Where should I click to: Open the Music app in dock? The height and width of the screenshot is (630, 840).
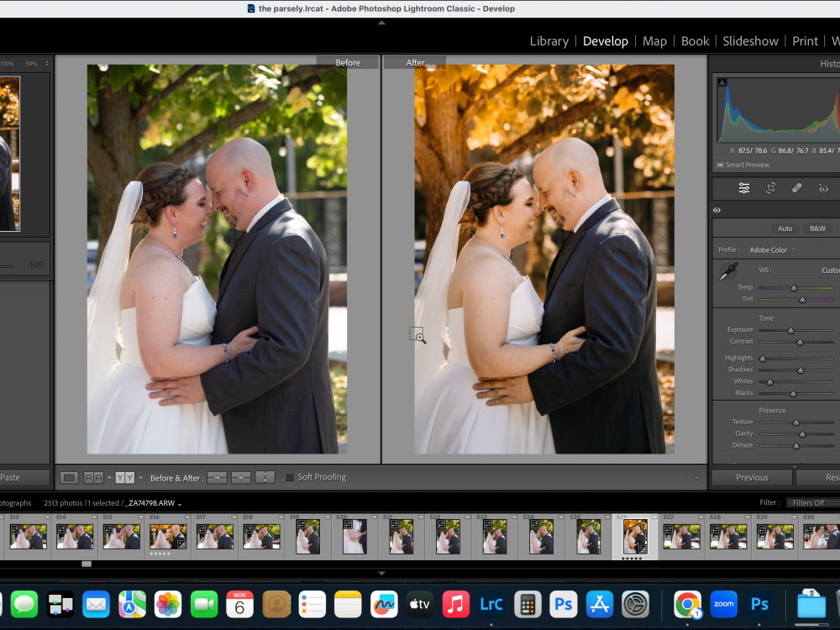[x=455, y=604]
